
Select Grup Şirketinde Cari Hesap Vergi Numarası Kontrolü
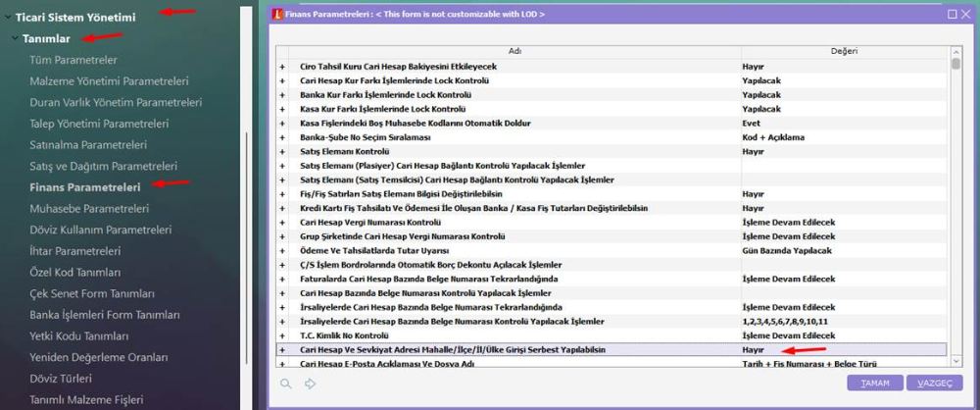pos(612,236)
